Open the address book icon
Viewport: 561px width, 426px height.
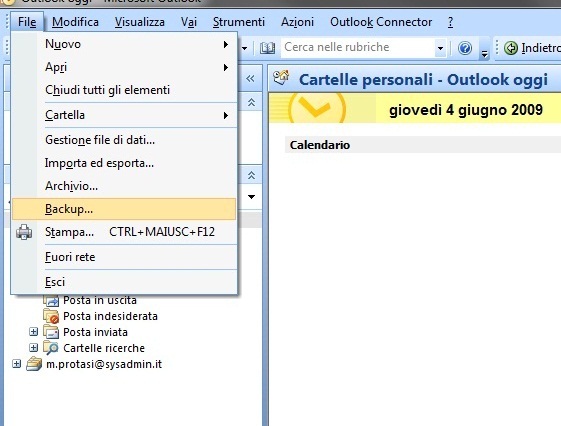click(267, 48)
